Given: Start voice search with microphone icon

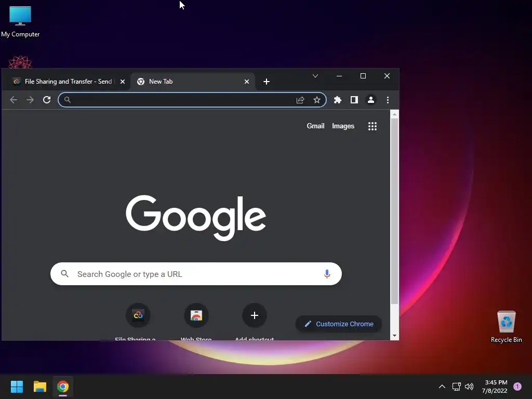Looking at the screenshot, I should click(327, 274).
